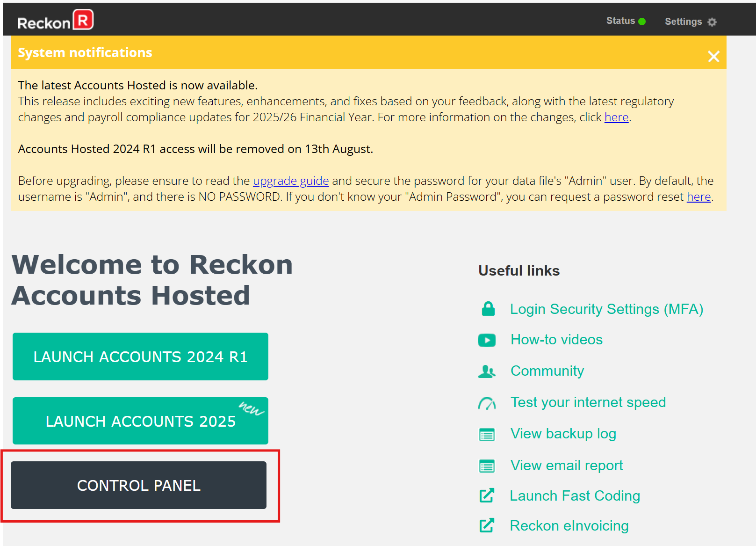756x546 pixels.
Task: Click the padlock icon for Login Security
Action: [x=488, y=309]
